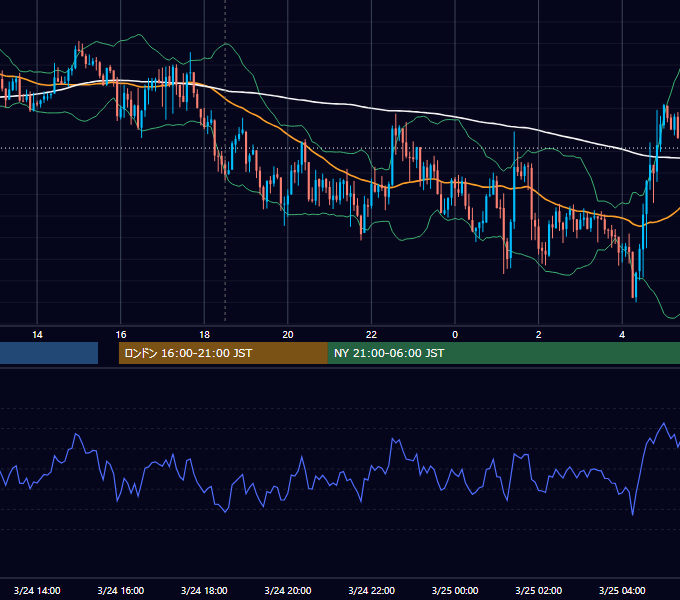Click the 4 hour axis label
Image resolution: width=680 pixels, height=600 pixels.
(622, 335)
